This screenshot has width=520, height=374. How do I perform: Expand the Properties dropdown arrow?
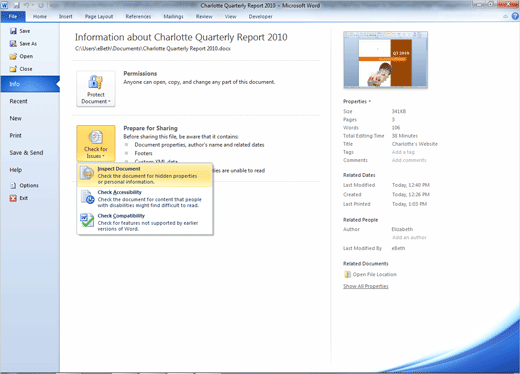click(x=370, y=101)
